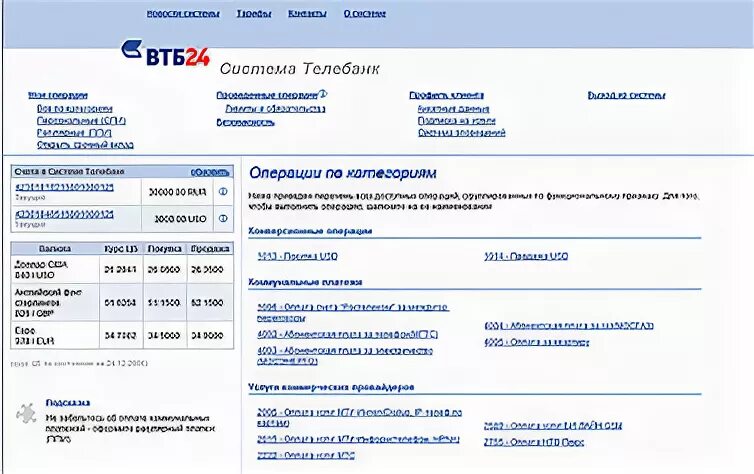
Task: Select the Доллар США currency row label
Action: [41, 269]
